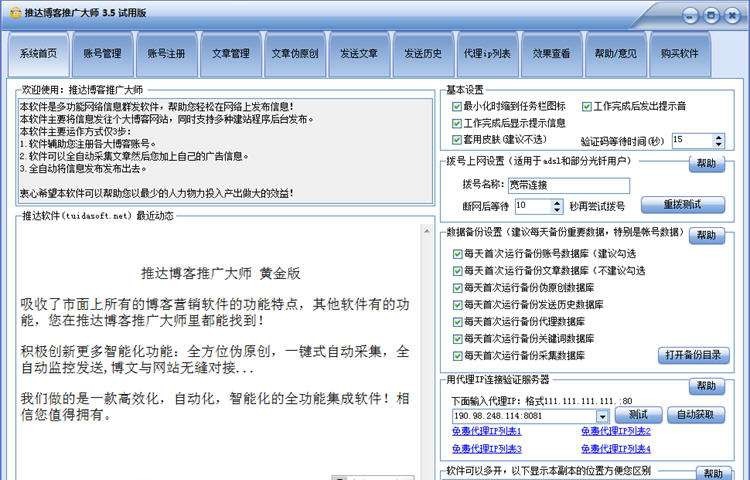Toggle 每天首次运行备份账号数据库 checkbox
750x480 pixels.
pos(457,254)
